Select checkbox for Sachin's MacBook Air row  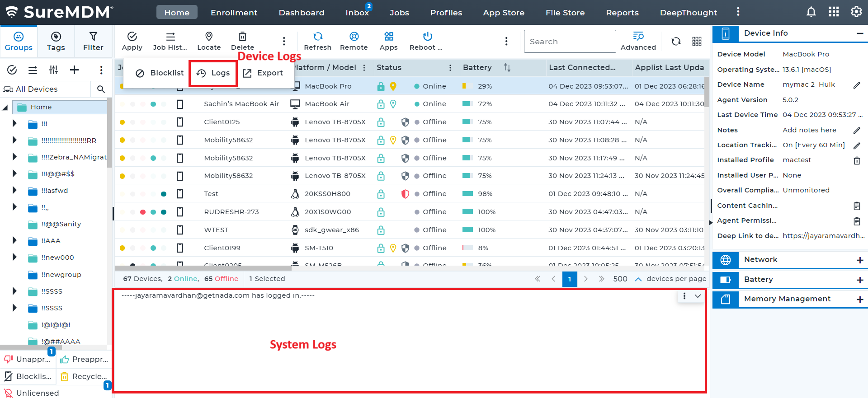pos(180,104)
